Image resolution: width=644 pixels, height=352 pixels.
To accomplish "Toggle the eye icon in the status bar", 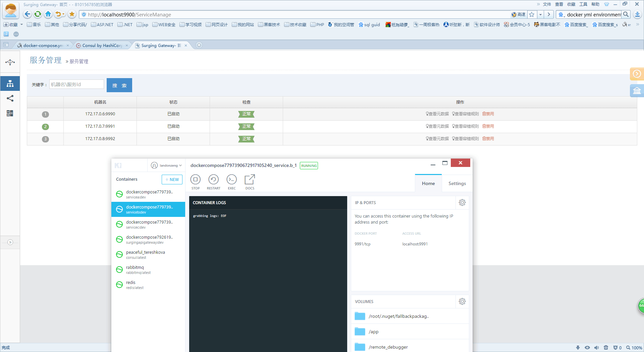I will tap(587, 348).
